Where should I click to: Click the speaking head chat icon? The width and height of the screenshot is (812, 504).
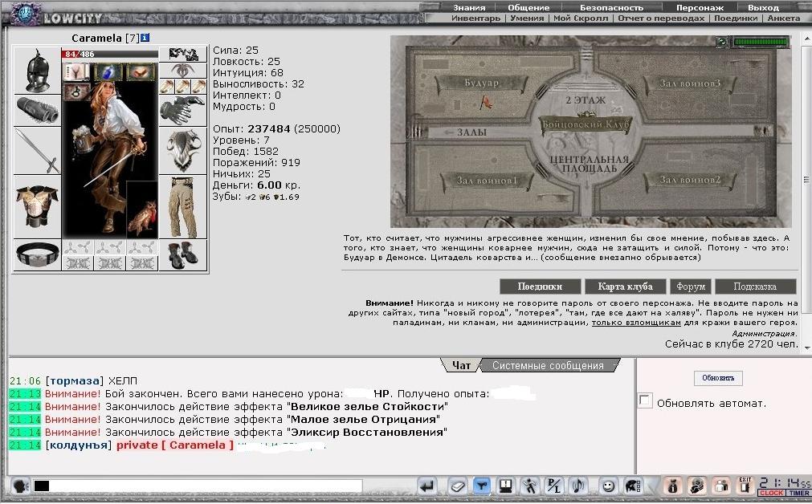pyautogui.click(x=20, y=486)
